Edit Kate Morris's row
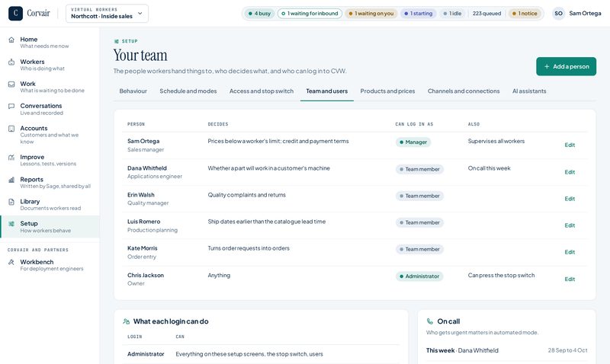The image size is (610, 364). point(570,252)
